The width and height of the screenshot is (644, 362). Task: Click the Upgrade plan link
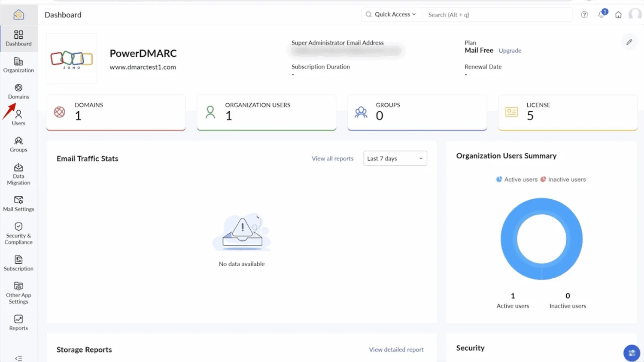point(510,51)
